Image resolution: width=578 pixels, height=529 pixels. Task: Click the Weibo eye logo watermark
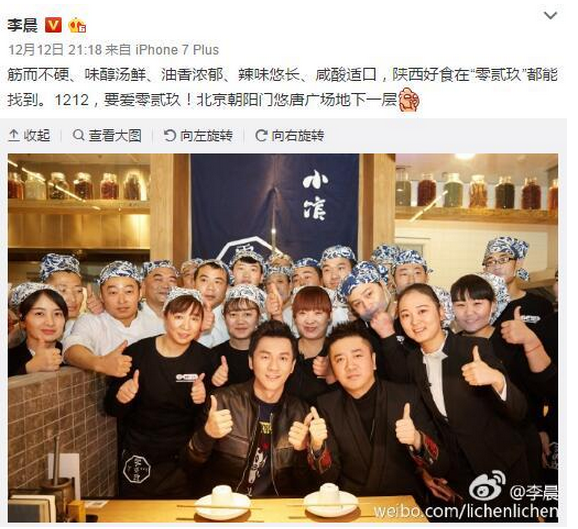click(x=488, y=485)
